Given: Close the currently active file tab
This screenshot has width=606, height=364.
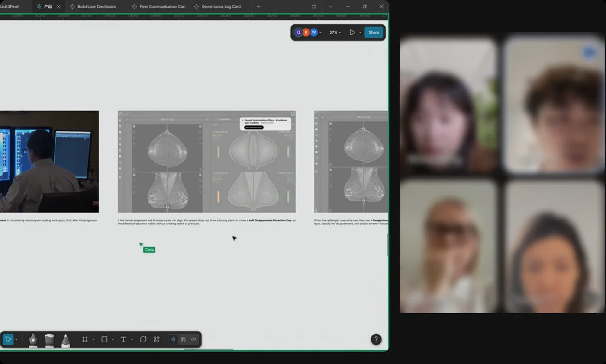Looking at the screenshot, I should pos(58,6).
